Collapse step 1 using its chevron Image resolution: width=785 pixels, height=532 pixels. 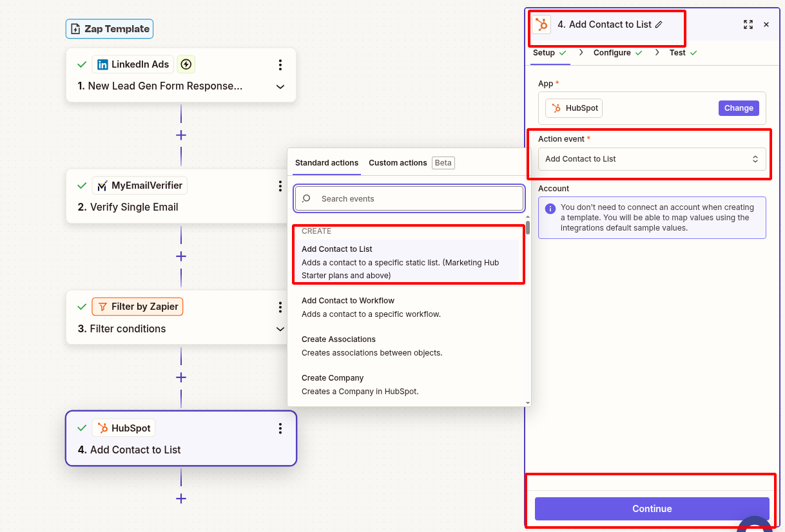(x=280, y=86)
